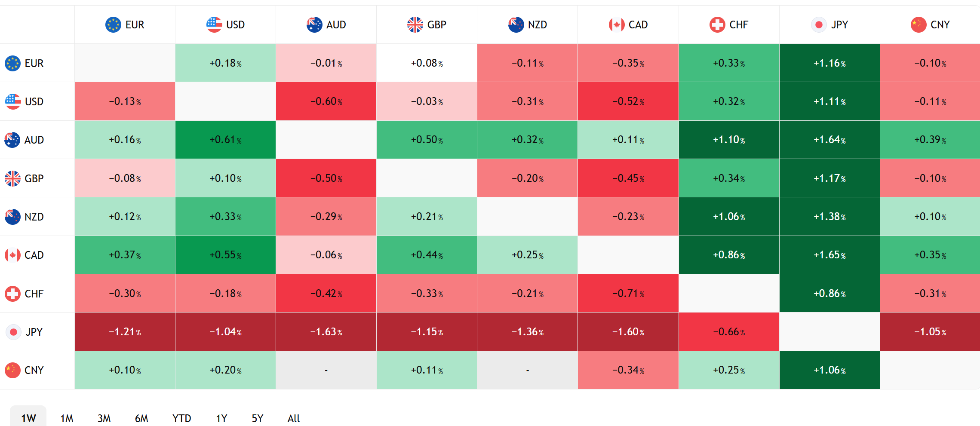This screenshot has height=426, width=980.
Task: Select the CHF Swiss cross icon in left column
Action: [x=12, y=294]
